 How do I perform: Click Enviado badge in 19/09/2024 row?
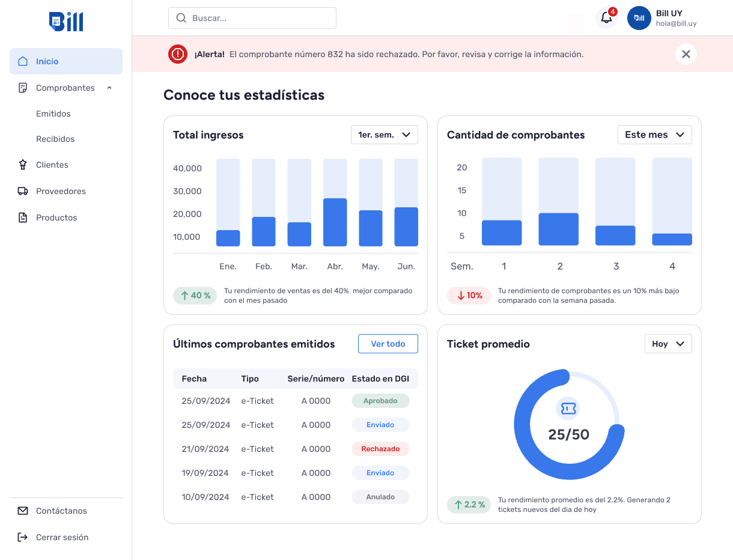click(x=380, y=473)
